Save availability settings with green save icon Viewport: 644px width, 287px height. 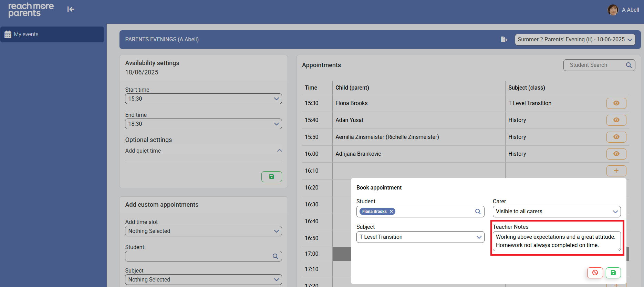pyautogui.click(x=271, y=177)
